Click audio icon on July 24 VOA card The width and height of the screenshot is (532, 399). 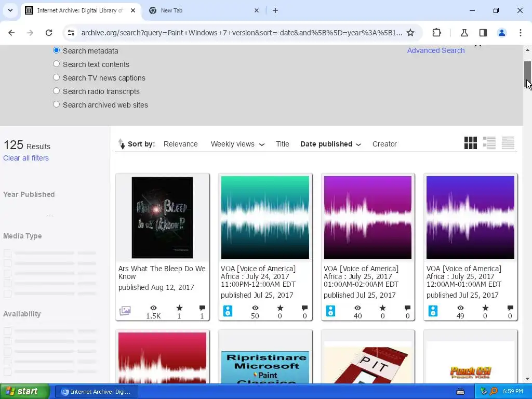228,311
